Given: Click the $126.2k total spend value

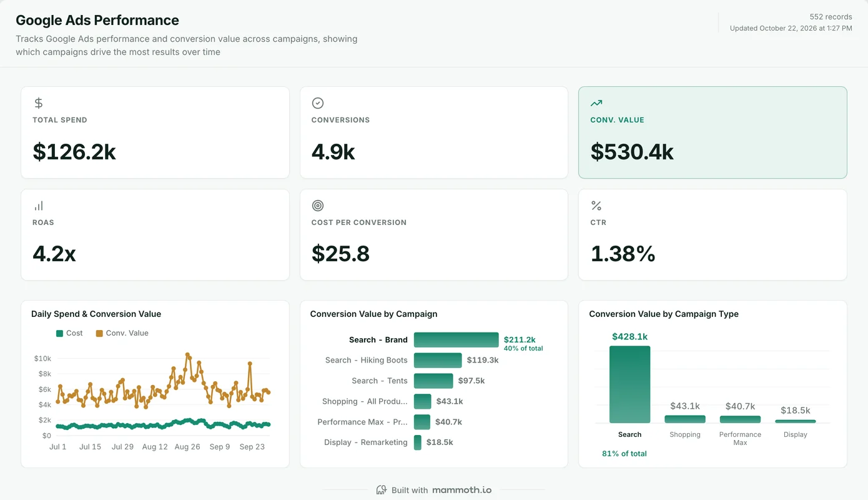Looking at the screenshot, I should [x=74, y=152].
